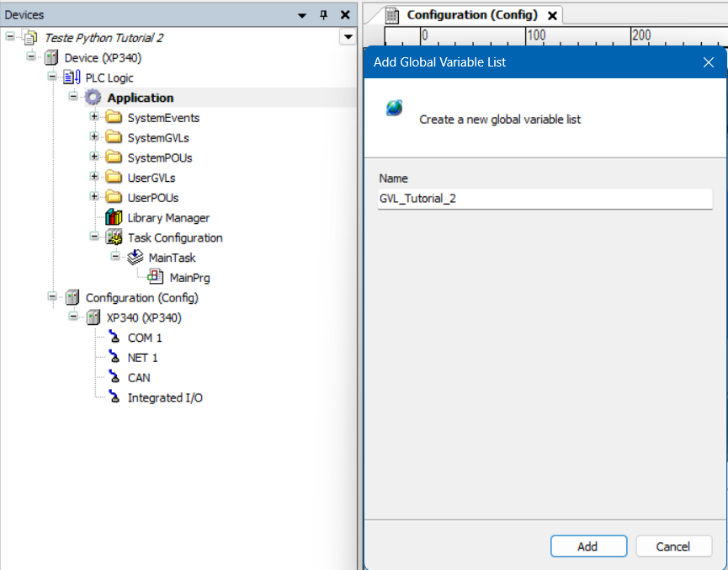This screenshot has height=570, width=728.
Task: Click the Task Configuration icon
Action: [x=114, y=238]
